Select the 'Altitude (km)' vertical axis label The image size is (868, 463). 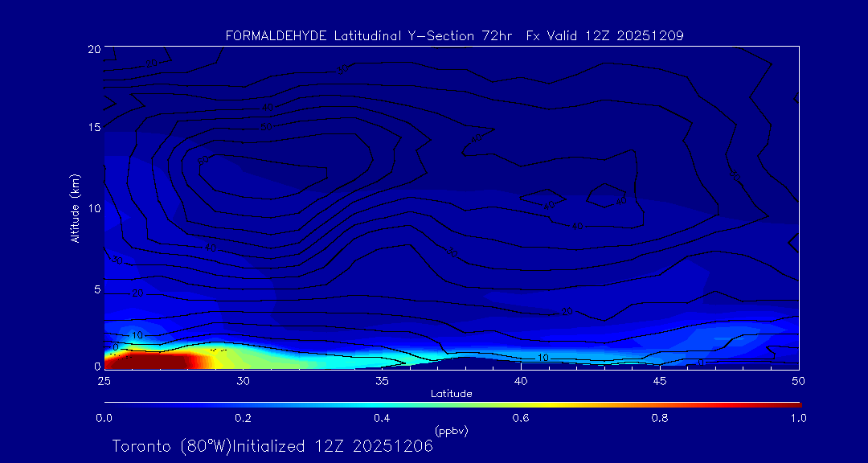pos(75,207)
